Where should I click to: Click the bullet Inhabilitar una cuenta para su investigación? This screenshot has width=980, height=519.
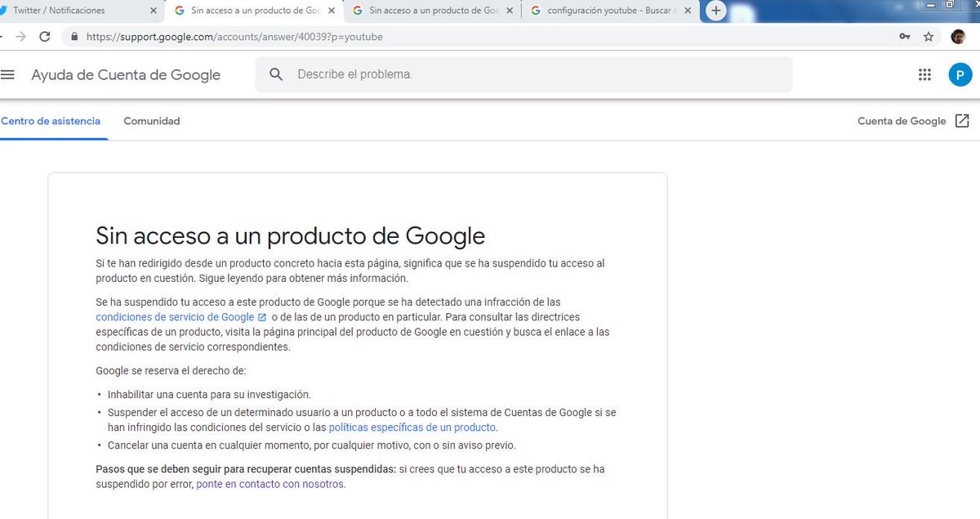coord(209,394)
